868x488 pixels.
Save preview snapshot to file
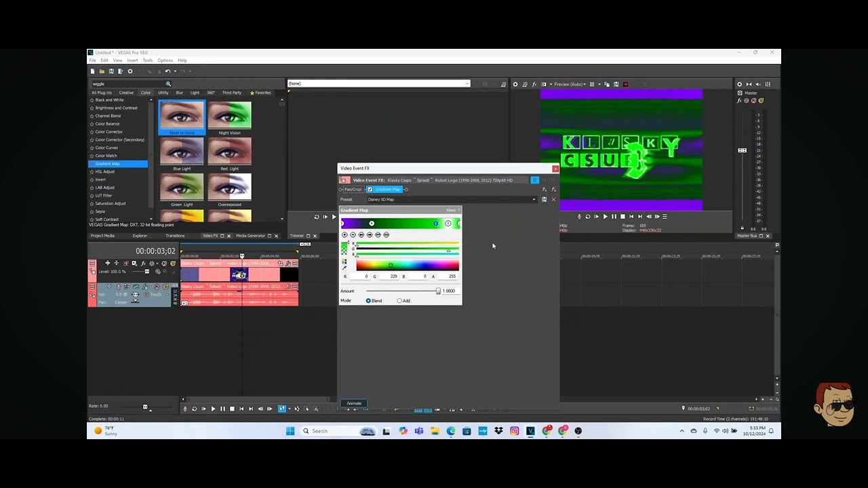coord(616,84)
